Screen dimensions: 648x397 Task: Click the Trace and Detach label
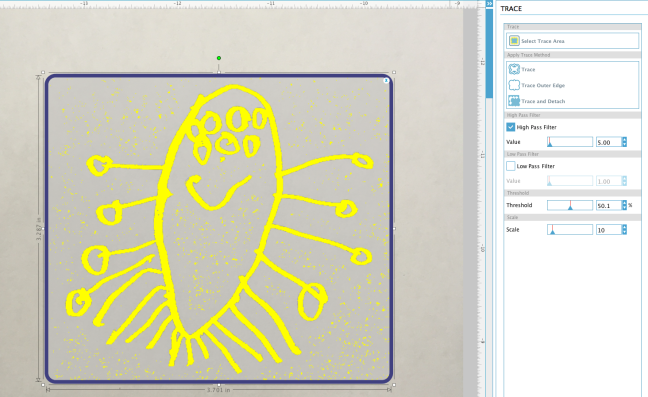[543, 101]
